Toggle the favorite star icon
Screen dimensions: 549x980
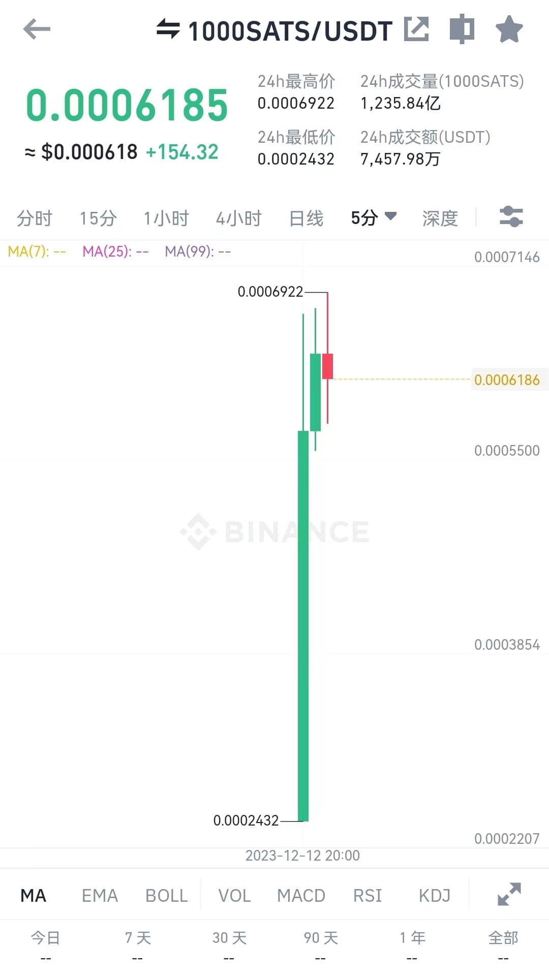click(x=509, y=29)
